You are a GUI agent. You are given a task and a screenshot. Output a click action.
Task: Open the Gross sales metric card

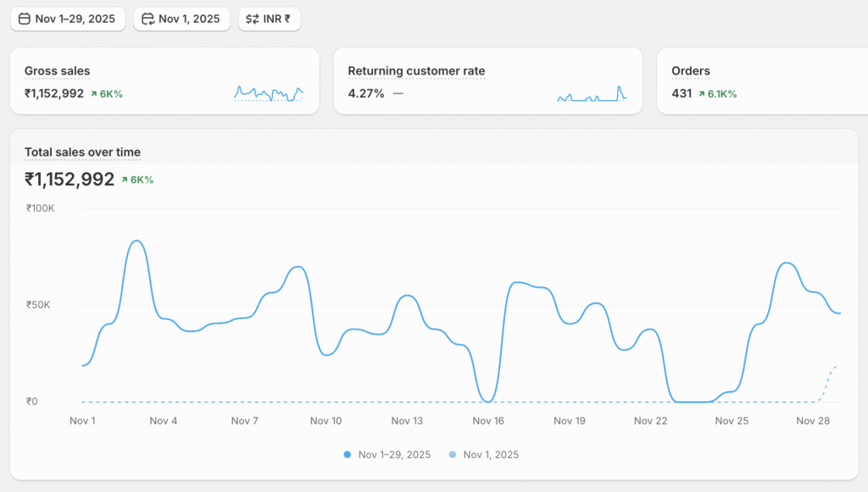164,81
